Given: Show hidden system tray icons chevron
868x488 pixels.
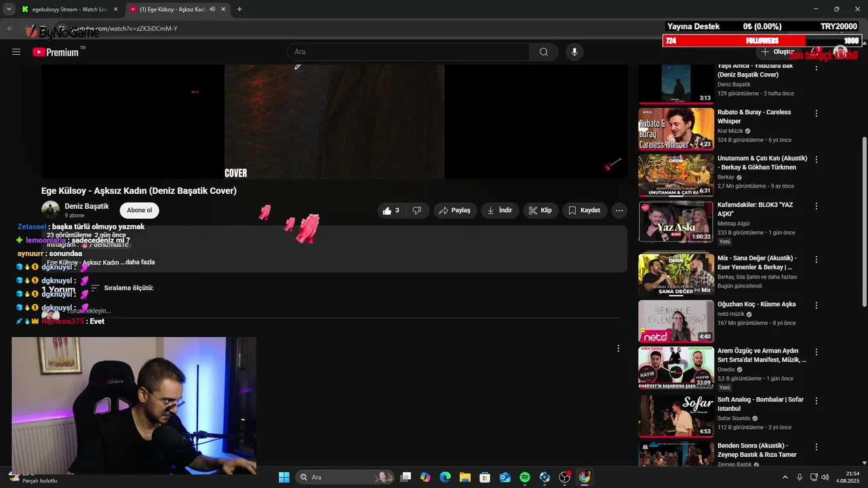Looking at the screenshot, I should (786, 477).
